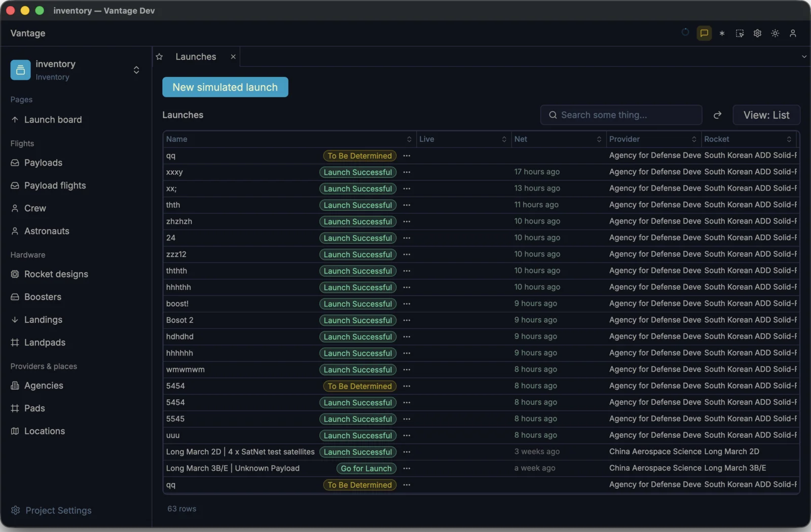Image resolution: width=811 pixels, height=532 pixels.
Task: Click Go for Launch status badge
Action: [x=366, y=469]
